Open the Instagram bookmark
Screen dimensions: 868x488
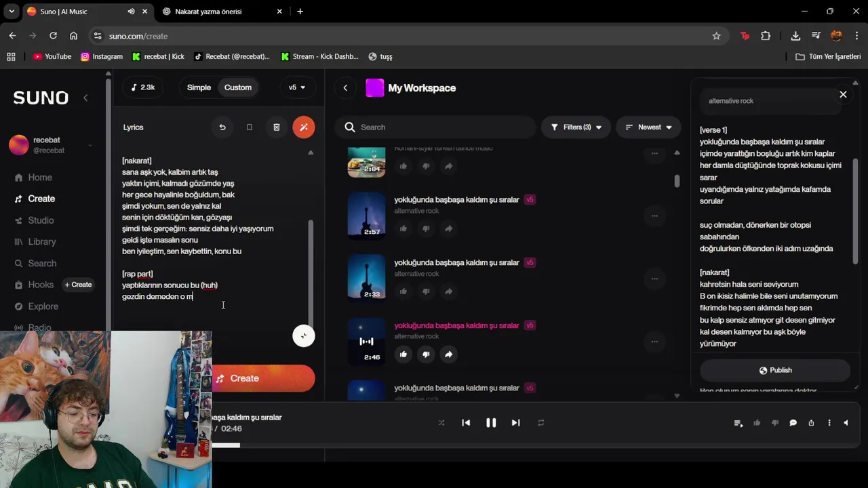(102, 57)
